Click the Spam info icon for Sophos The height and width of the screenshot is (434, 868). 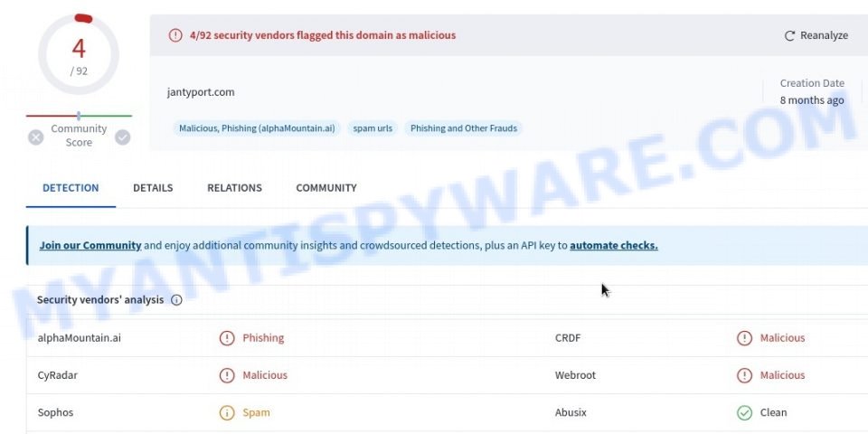[227, 412]
